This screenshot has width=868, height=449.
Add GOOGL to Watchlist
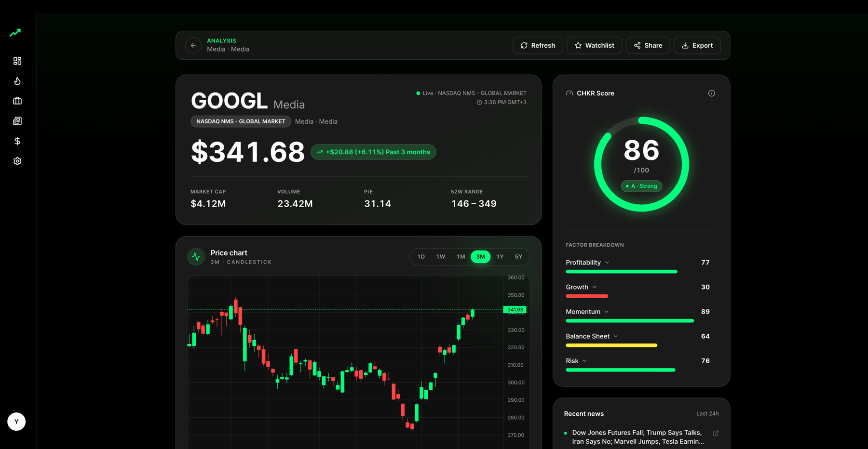click(x=594, y=45)
